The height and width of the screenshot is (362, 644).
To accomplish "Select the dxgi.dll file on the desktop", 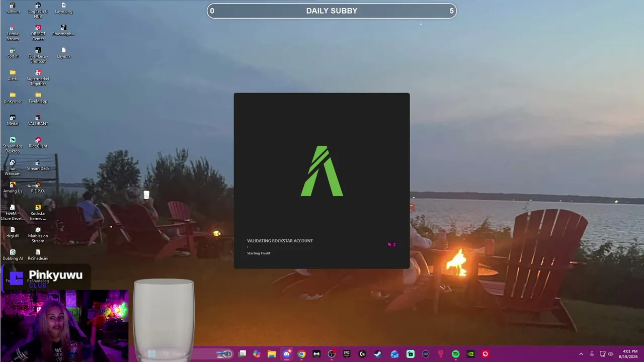I will 13,232.
